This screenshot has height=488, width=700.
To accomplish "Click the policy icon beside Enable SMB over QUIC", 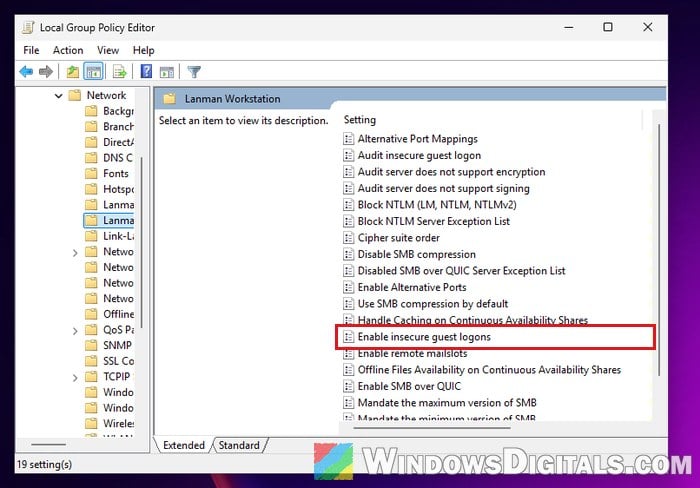I will 348,386.
